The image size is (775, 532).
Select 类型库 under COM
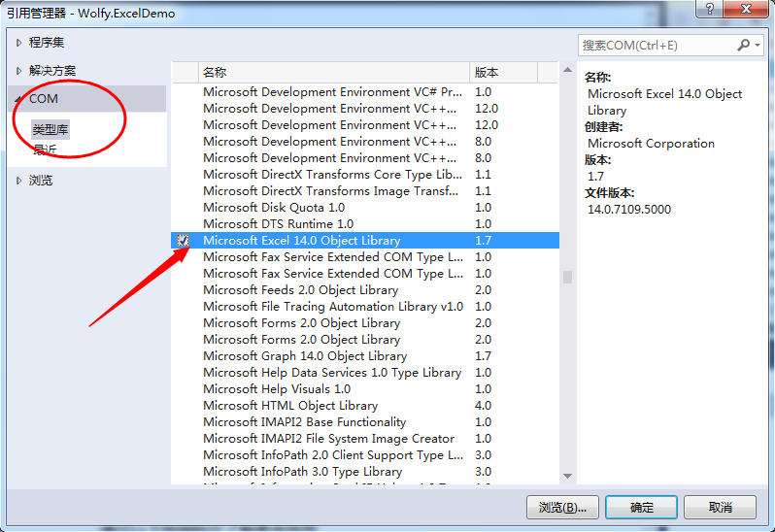(x=50, y=130)
